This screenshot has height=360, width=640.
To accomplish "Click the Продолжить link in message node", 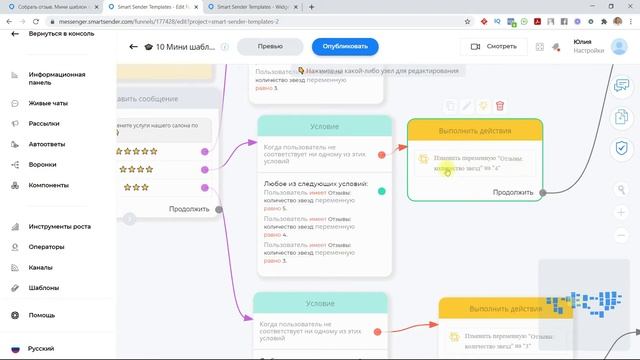I will (189, 209).
